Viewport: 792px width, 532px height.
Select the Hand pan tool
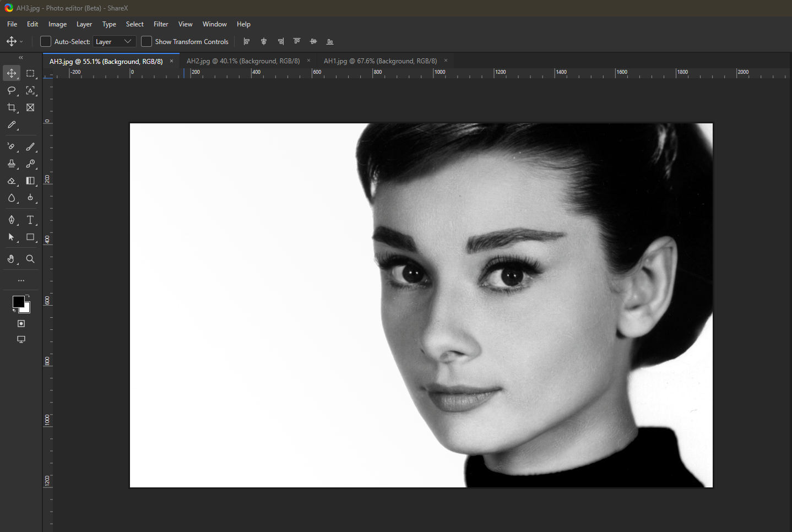tap(12, 259)
